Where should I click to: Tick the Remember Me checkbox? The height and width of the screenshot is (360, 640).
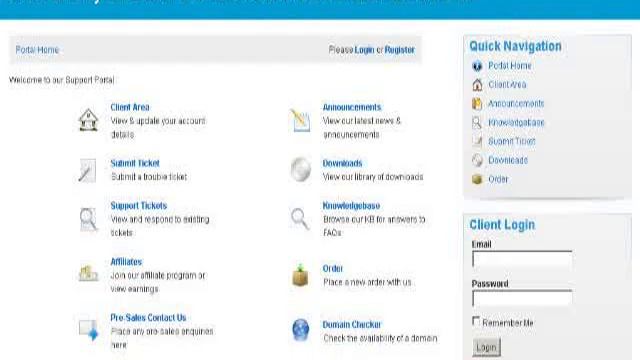point(476,321)
